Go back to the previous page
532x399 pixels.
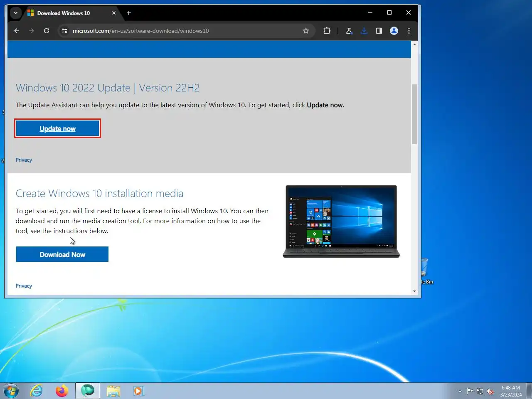(17, 31)
